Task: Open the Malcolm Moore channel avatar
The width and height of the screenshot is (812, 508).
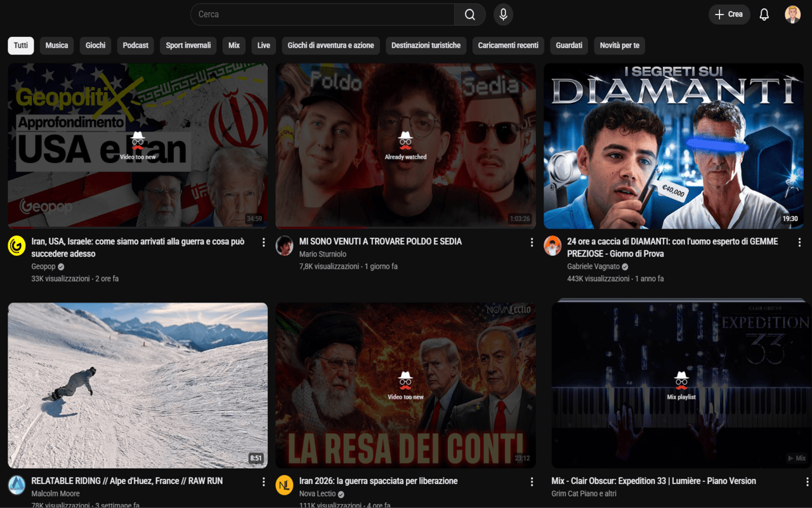Action: [16, 485]
